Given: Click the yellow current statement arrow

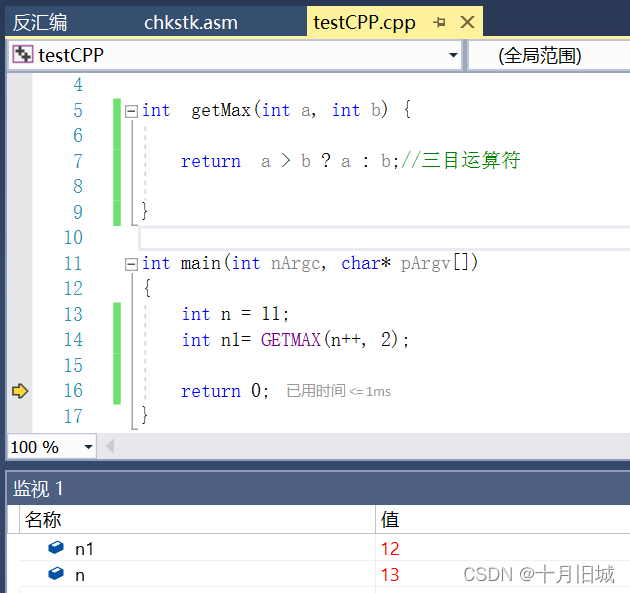Looking at the screenshot, I should click(x=20, y=391).
